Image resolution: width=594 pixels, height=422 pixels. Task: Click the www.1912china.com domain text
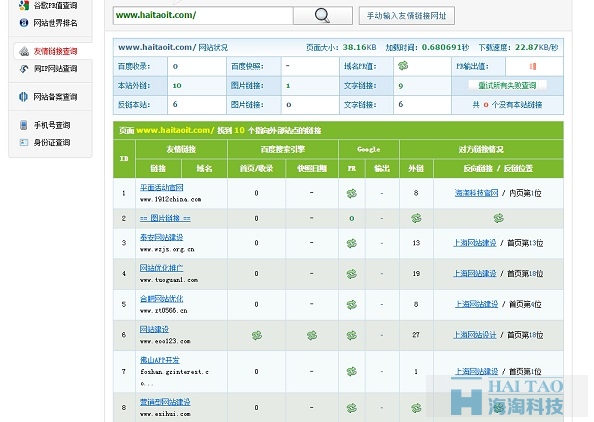[x=170, y=199]
